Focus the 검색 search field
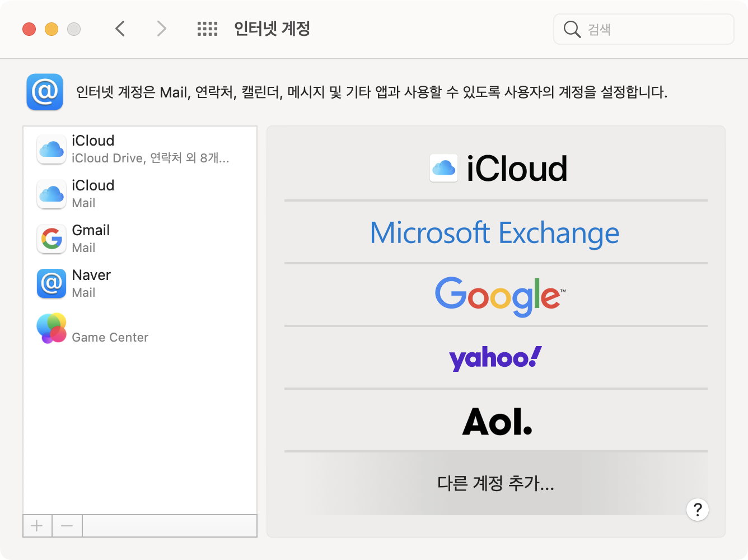 pos(644,29)
